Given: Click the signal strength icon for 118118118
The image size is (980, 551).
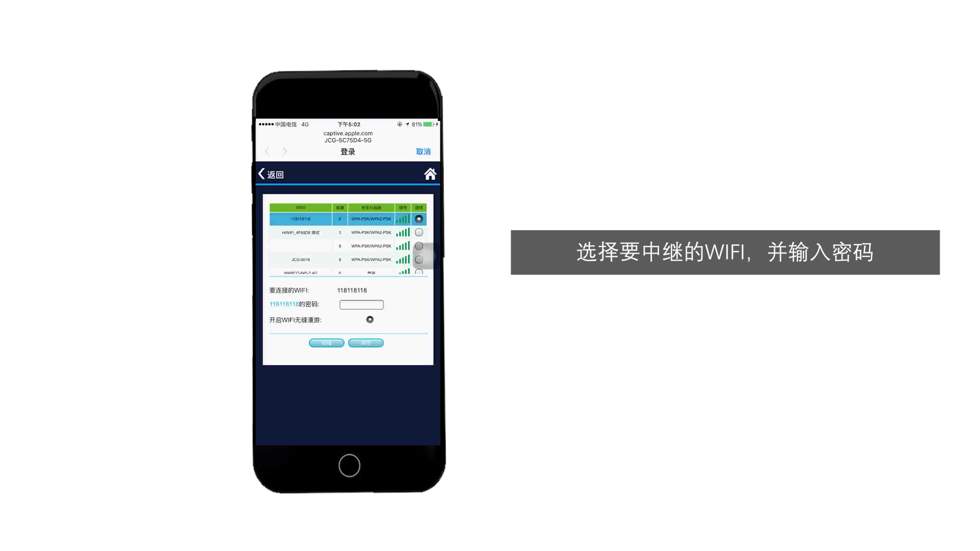Looking at the screenshot, I should [x=403, y=219].
